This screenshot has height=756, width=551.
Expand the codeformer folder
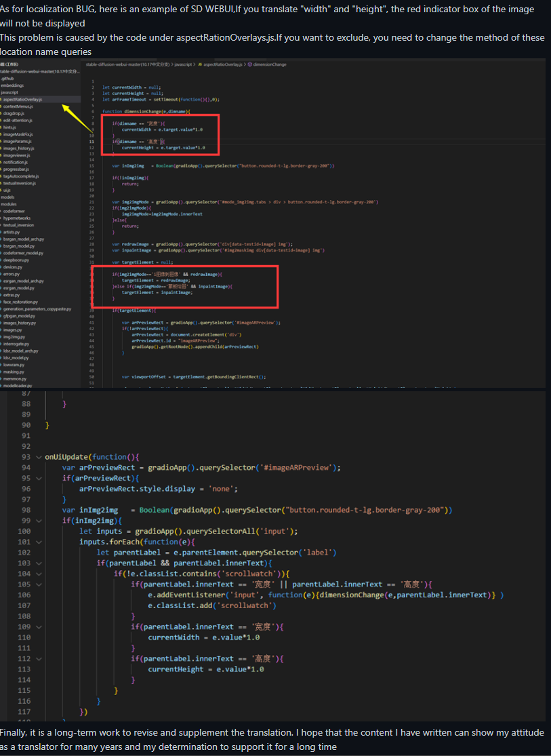point(14,211)
